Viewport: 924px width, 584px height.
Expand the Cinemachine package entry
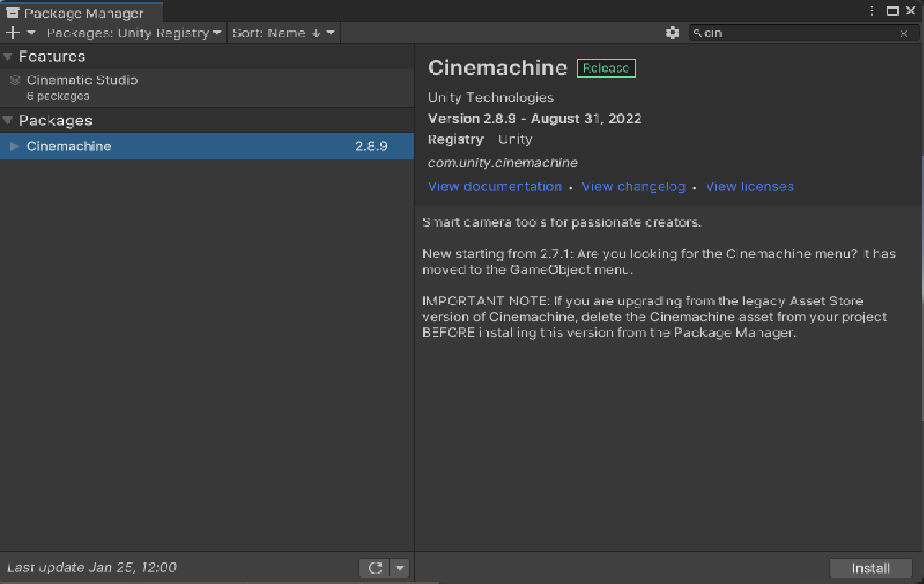point(13,146)
